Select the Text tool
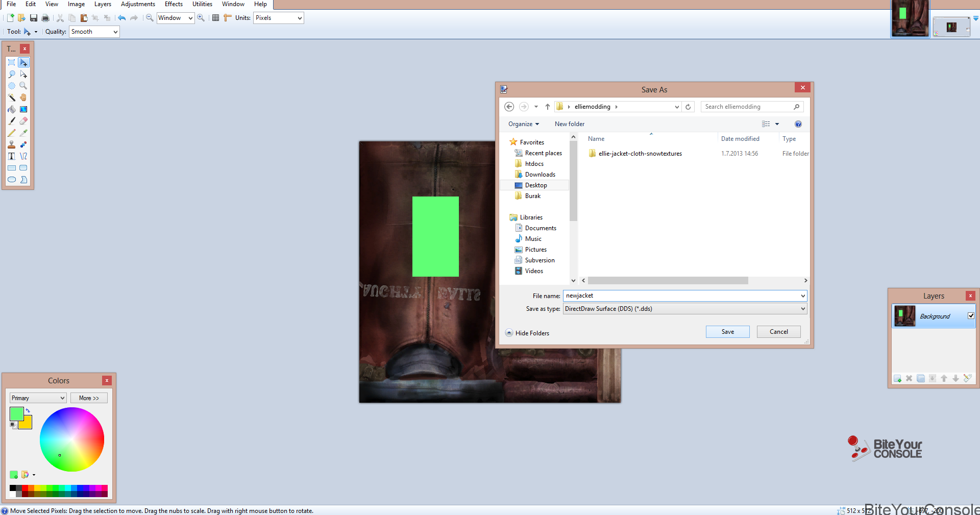Screen dimensions: 980x515 (x=12, y=156)
